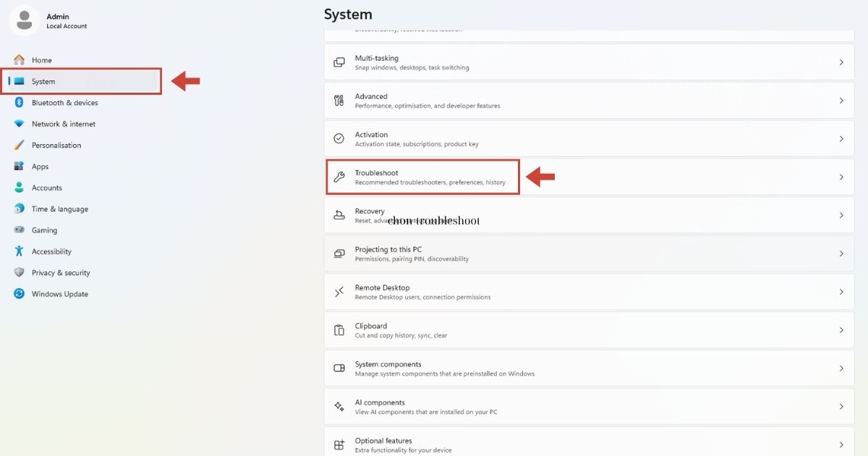Viewport: 868px width, 456px height.
Task: Click the Network & internet wifi icon
Action: point(19,124)
